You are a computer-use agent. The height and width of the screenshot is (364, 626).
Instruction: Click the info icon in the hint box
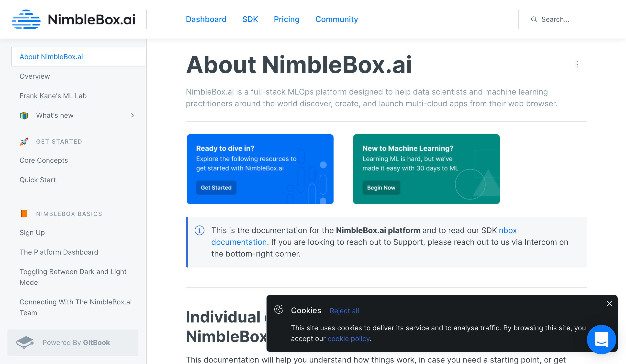tap(200, 230)
